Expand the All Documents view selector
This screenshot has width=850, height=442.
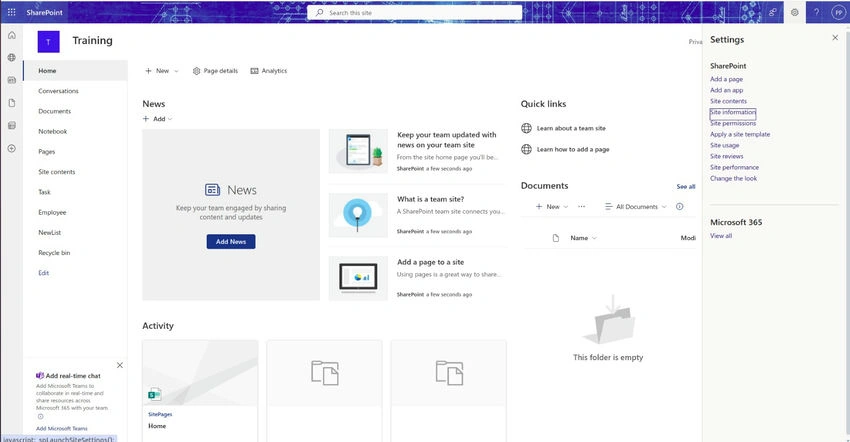tap(636, 206)
